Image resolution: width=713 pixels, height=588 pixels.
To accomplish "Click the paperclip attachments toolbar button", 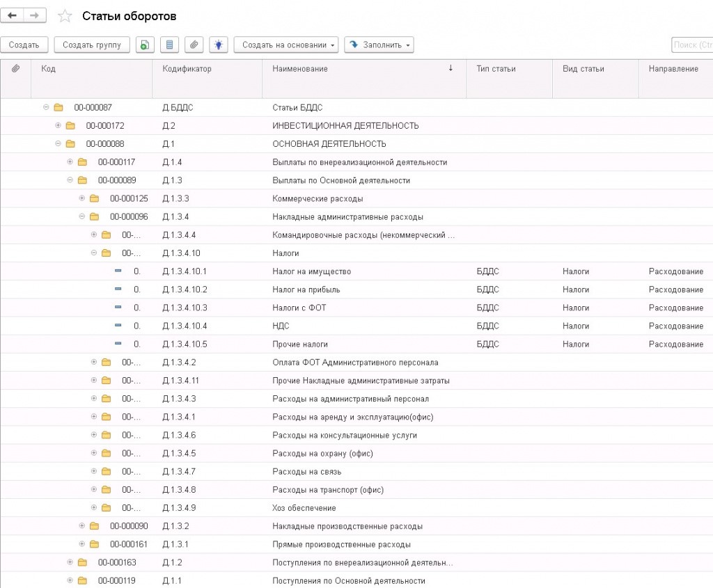I will coord(194,45).
